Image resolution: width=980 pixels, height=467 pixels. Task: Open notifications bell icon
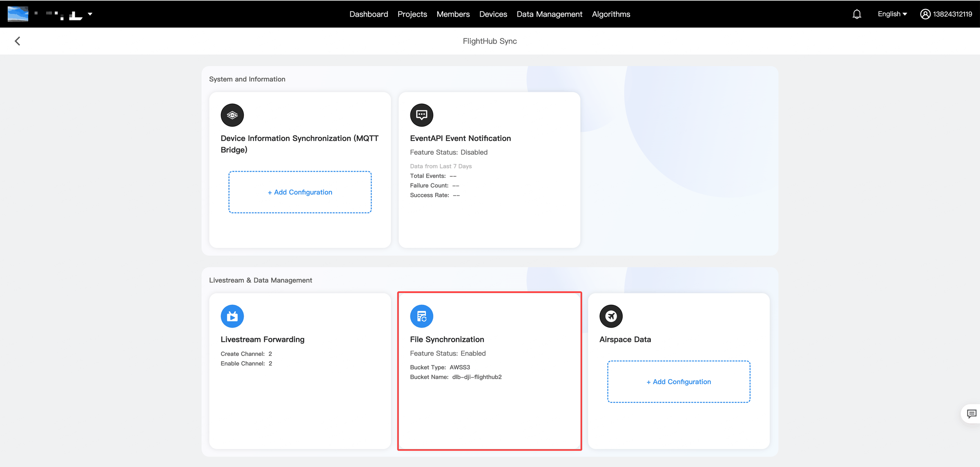(x=857, y=14)
